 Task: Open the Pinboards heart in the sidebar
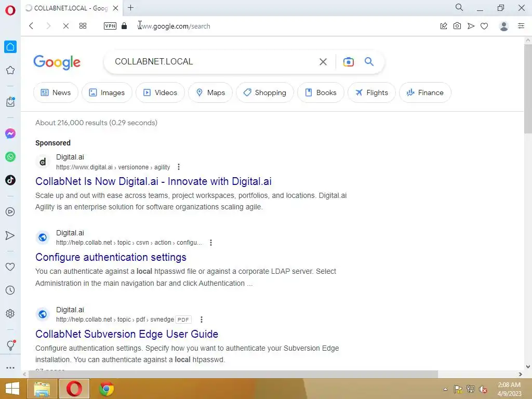pyautogui.click(x=10, y=267)
